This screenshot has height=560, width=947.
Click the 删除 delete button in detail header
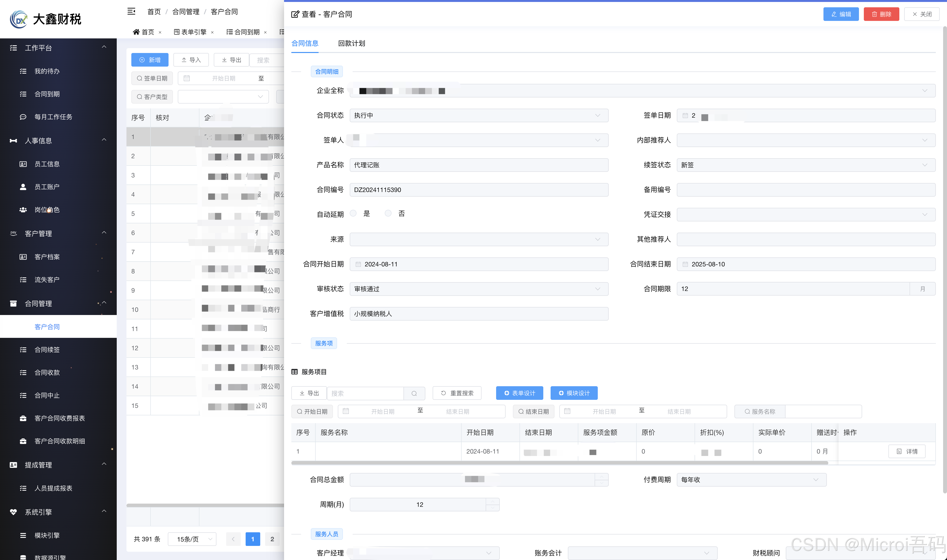click(881, 14)
